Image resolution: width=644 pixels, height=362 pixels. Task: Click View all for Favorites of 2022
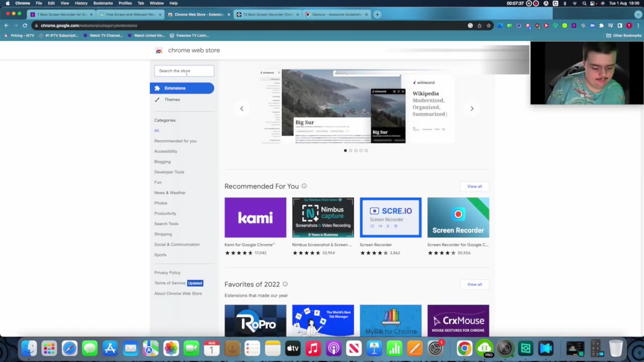tap(474, 284)
